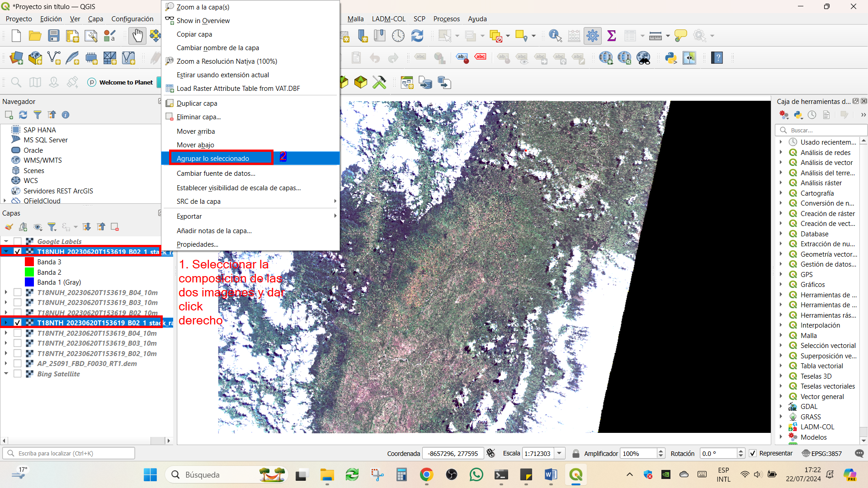Viewport: 868px width, 488px height.
Task: Click the Identify Features tool icon
Action: (x=555, y=36)
